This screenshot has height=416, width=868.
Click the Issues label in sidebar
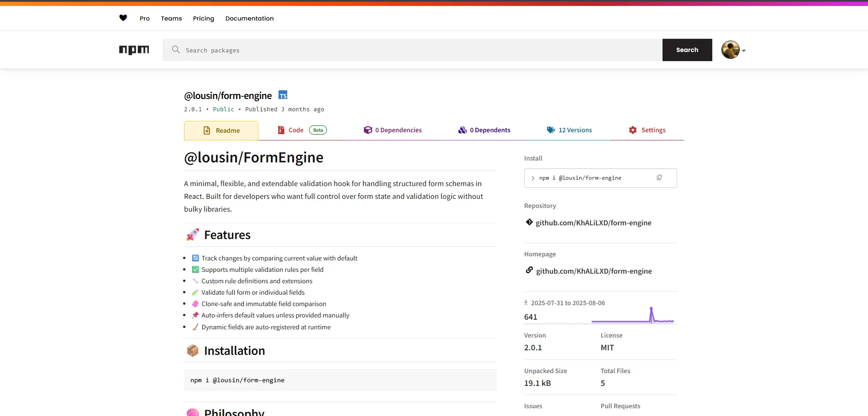533,406
